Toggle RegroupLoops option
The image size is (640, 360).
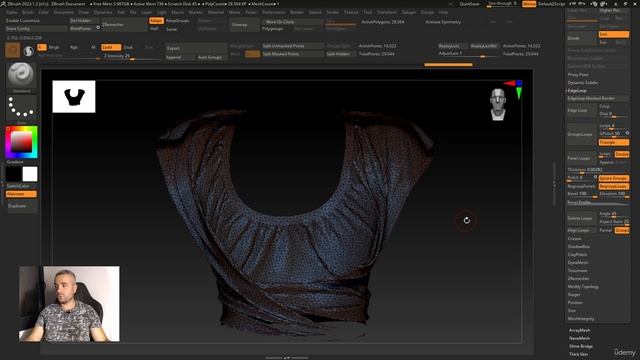click(x=613, y=186)
